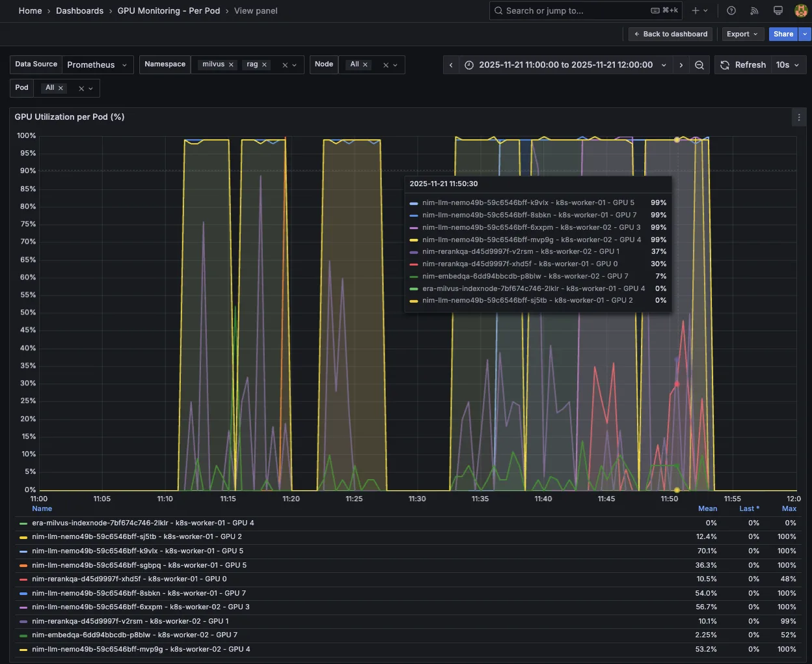Image resolution: width=812 pixels, height=664 pixels.
Task: Click the clock icon on the time picker
Action: tap(469, 64)
